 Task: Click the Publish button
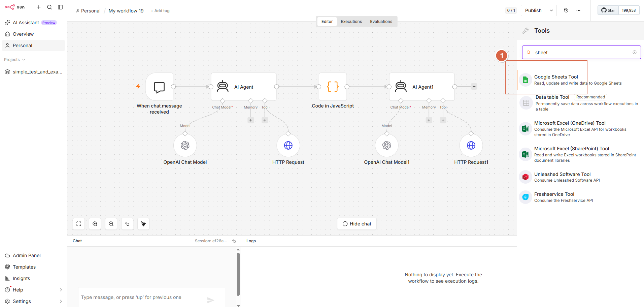(533, 10)
